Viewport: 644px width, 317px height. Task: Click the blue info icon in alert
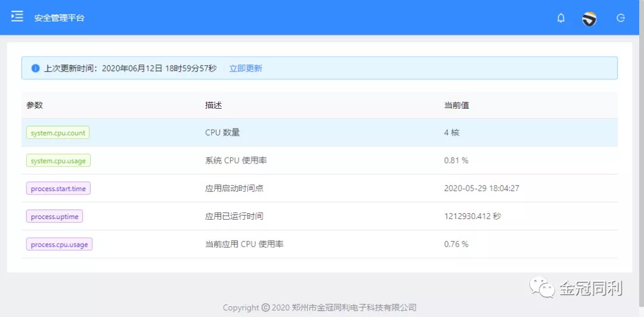(x=35, y=68)
